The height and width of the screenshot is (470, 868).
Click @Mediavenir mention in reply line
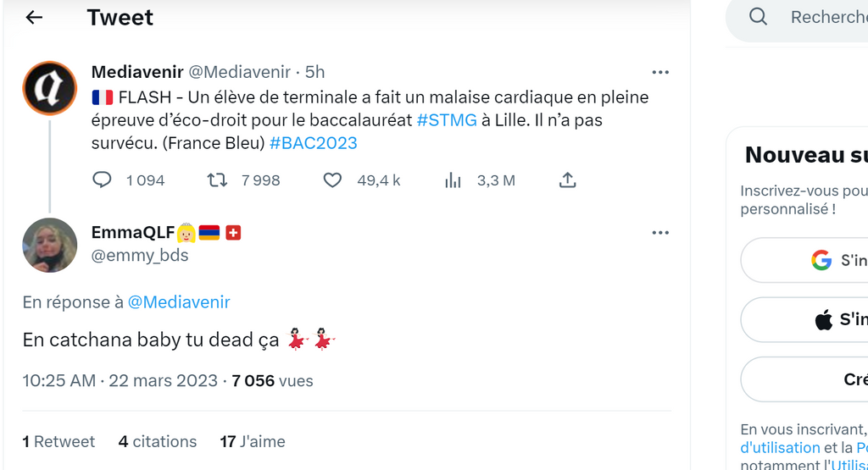point(178,302)
